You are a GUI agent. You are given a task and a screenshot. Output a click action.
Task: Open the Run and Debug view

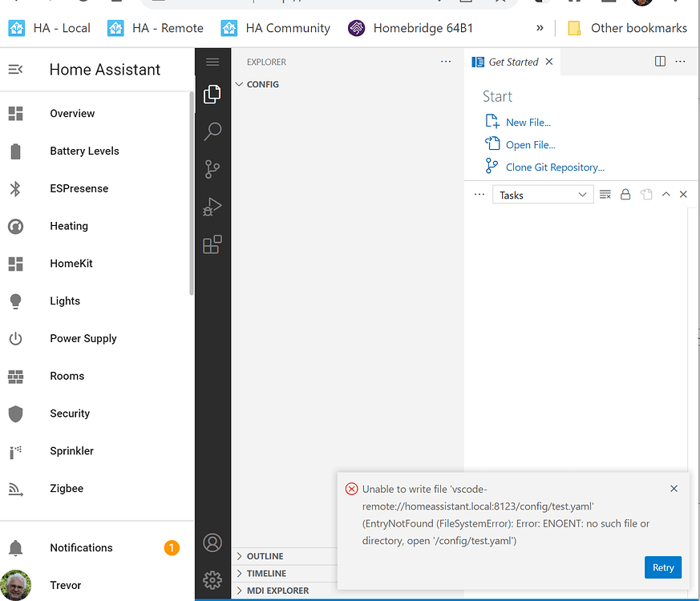point(212,207)
